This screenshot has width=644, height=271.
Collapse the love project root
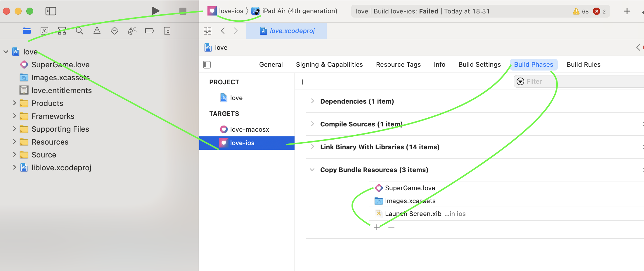pos(6,52)
